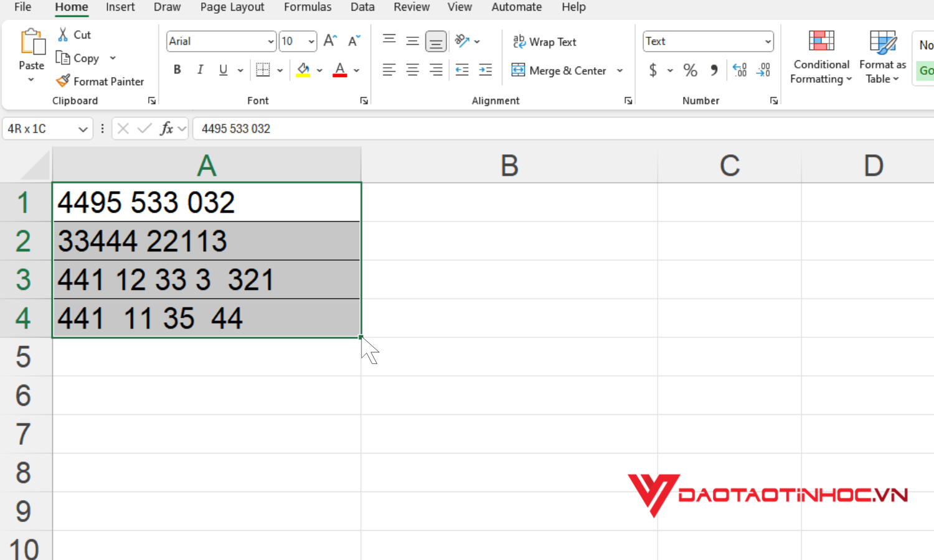Open Font settings dialog launcher
This screenshot has height=560, width=934.
364,101
